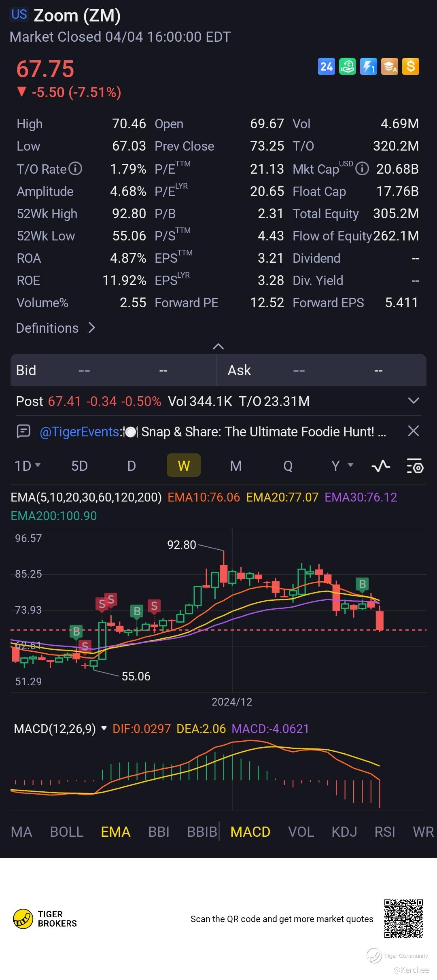Tap the US market flag label
Screen dimensions: 437x980
click(x=19, y=15)
